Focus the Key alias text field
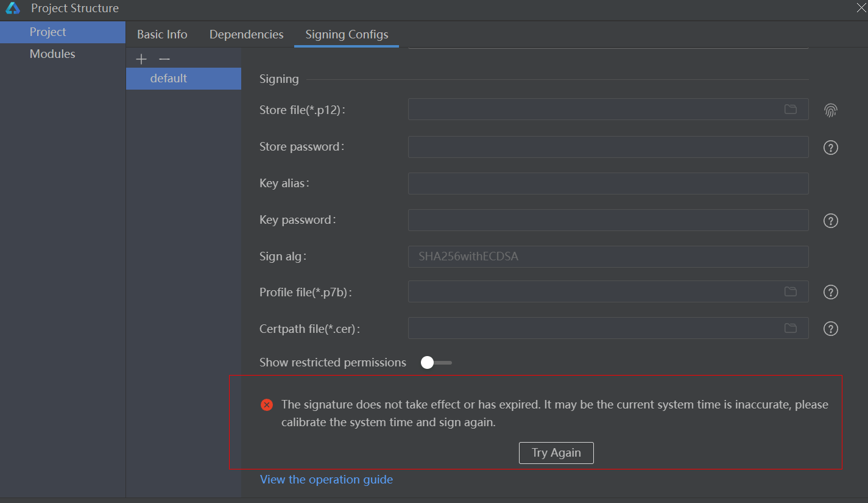The width and height of the screenshot is (868, 503). 608,184
